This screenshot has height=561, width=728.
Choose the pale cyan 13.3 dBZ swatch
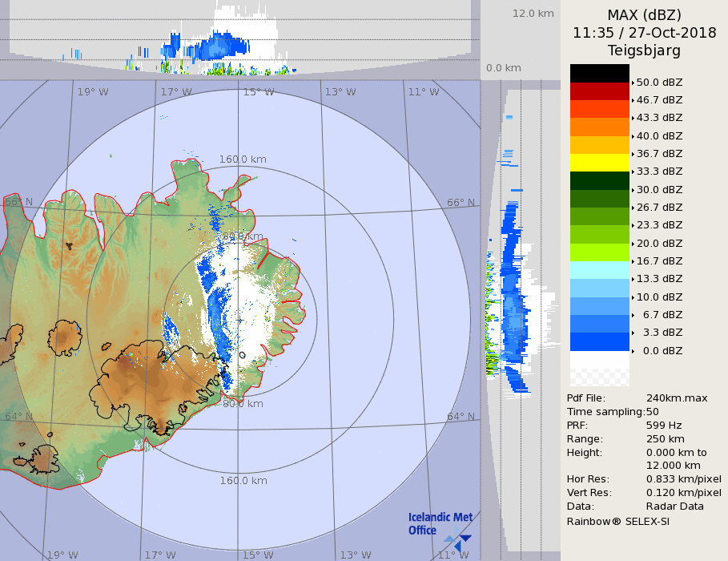[x=599, y=269]
